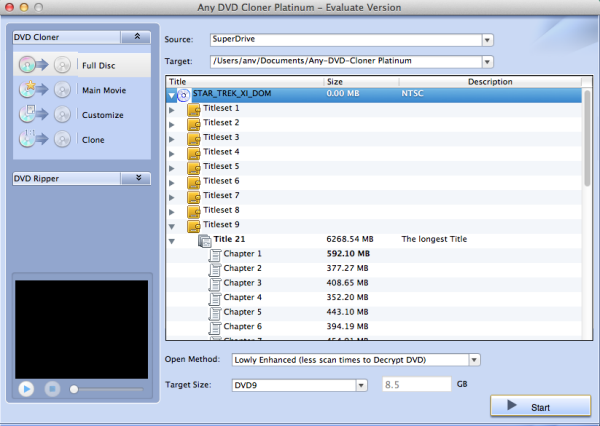Click the STAR_TREK_XI_DOM disc icon
Screen dimensions: 600x426
coord(184,95)
